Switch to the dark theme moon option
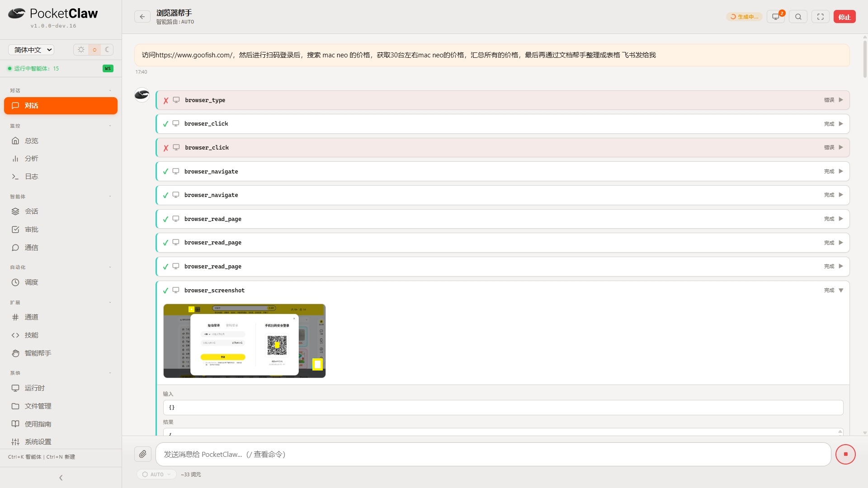868x488 pixels. [x=107, y=50]
